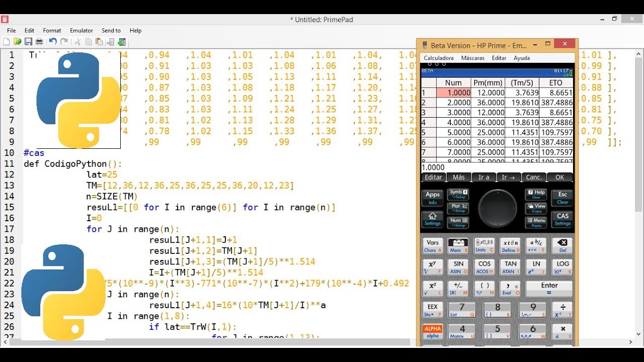This screenshot has height=362, width=644.
Task: Click the EEX Sto key
Action: point(432,309)
